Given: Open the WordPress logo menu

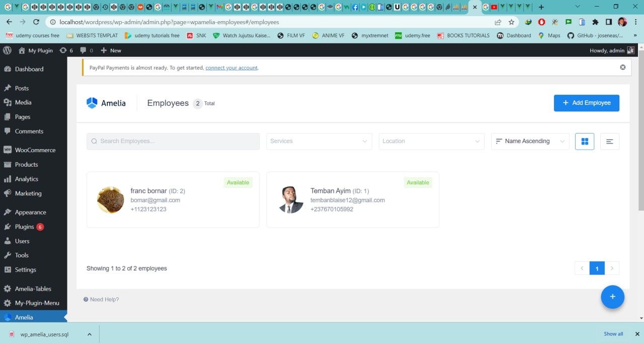Looking at the screenshot, I should [x=7, y=50].
